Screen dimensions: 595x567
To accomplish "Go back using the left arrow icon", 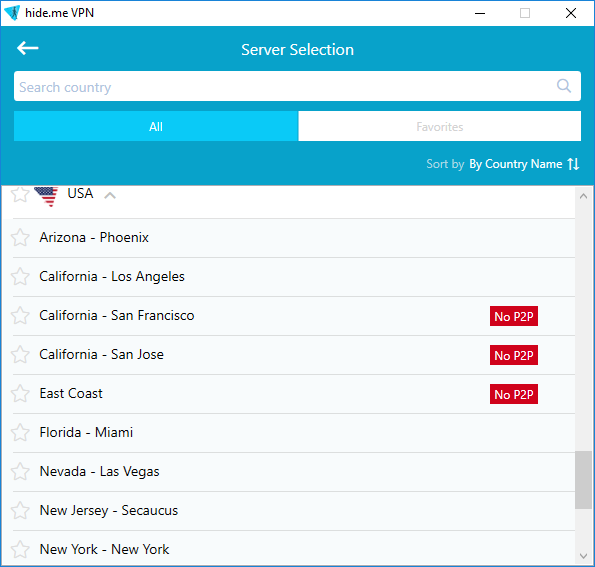I will coord(28,48).
